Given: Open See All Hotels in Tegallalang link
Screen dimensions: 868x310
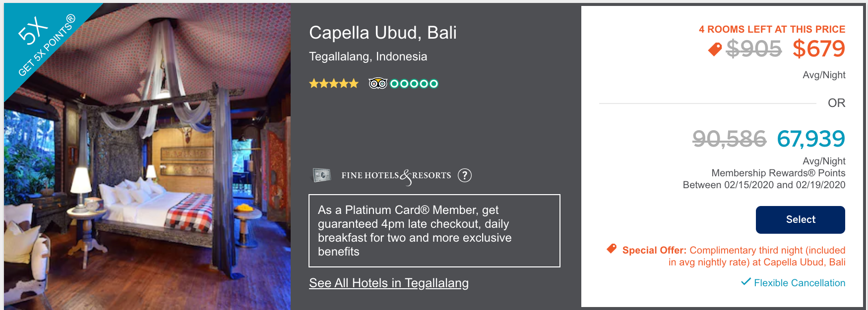Looking at the screenshot, I should pyautogui.click(x=388, y=283).
